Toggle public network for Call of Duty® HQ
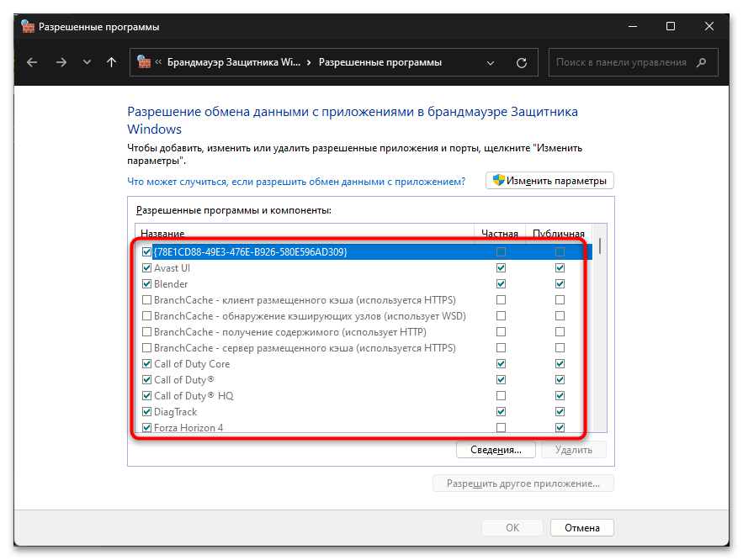 [x=560, y=396]
